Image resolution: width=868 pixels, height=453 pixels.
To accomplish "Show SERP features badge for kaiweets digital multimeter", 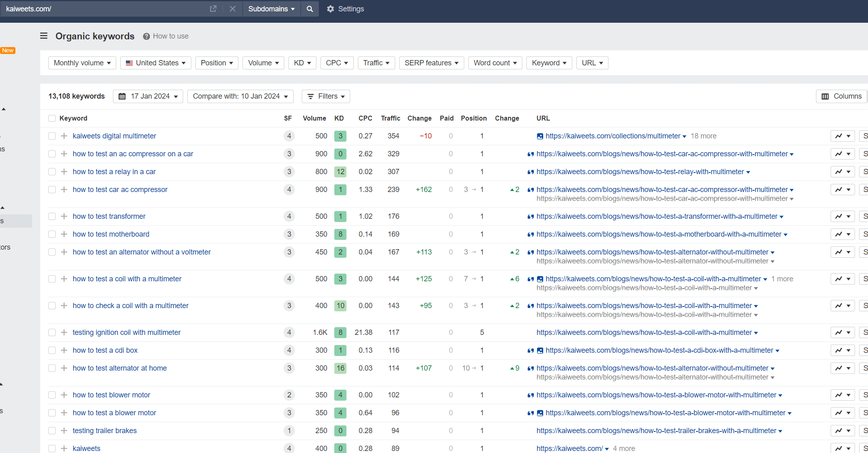I will (289, 136).
